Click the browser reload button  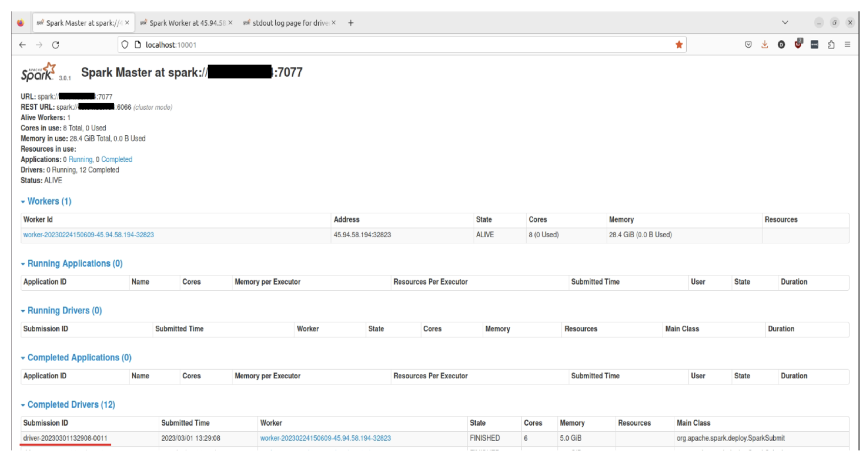tap(56, 45)
